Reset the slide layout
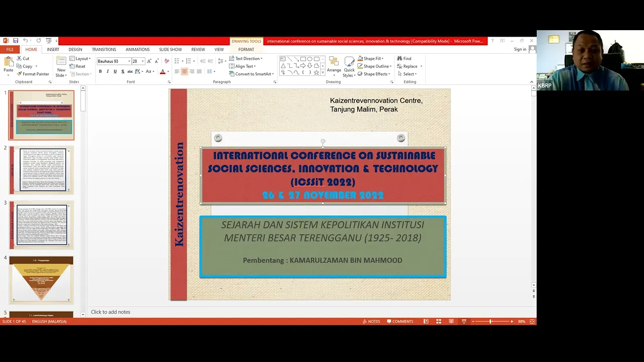Screen dimensions: 644x362 pyautogui.click(x=77, y=66)
